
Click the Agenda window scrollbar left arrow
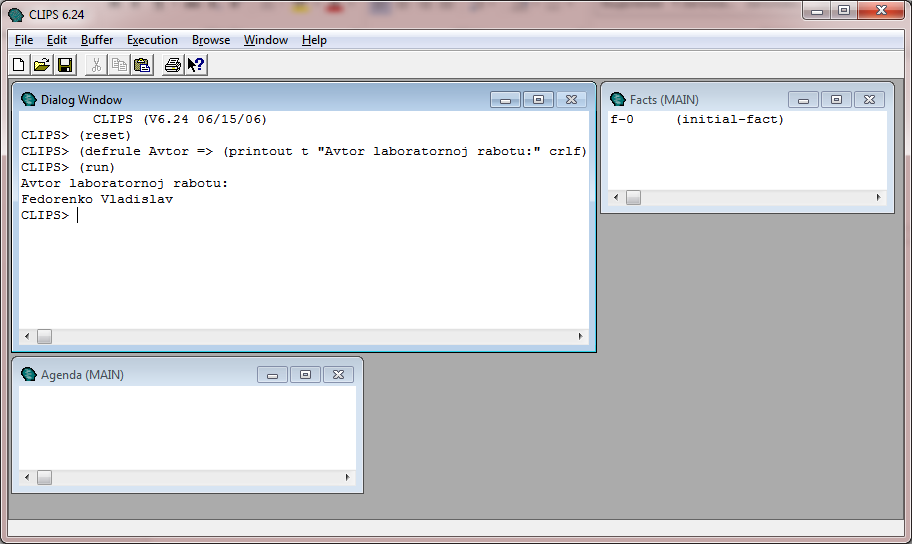point(27,477)
